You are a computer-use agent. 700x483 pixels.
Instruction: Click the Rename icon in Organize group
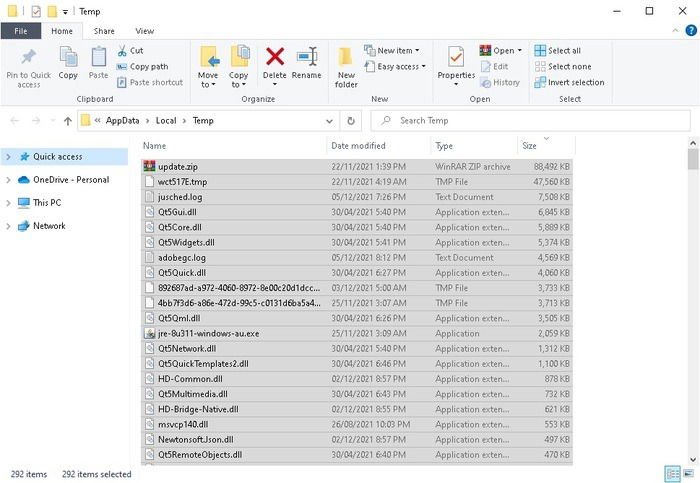click(x=307, y=57)
